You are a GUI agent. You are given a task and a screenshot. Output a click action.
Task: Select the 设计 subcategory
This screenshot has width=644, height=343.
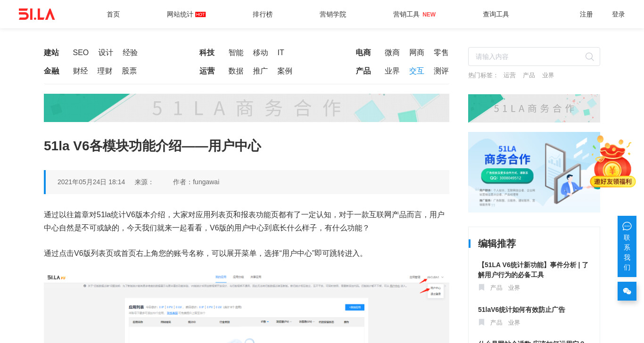(106, 53)
